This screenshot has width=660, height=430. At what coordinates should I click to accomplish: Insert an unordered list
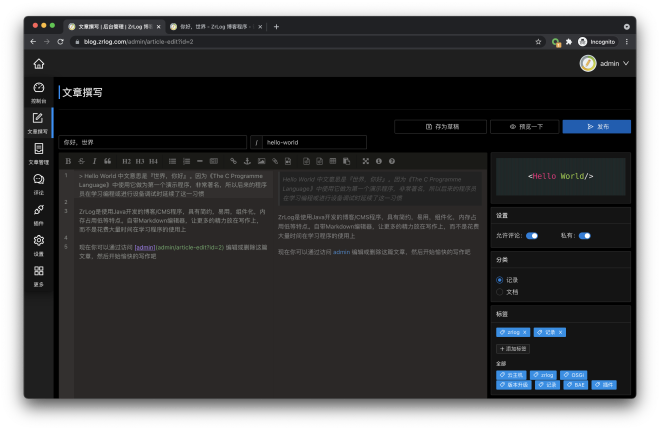coord(173,161)
